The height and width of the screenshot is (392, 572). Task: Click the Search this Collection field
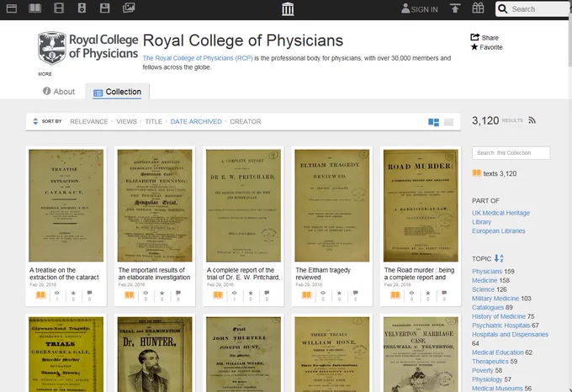(511, 153)
